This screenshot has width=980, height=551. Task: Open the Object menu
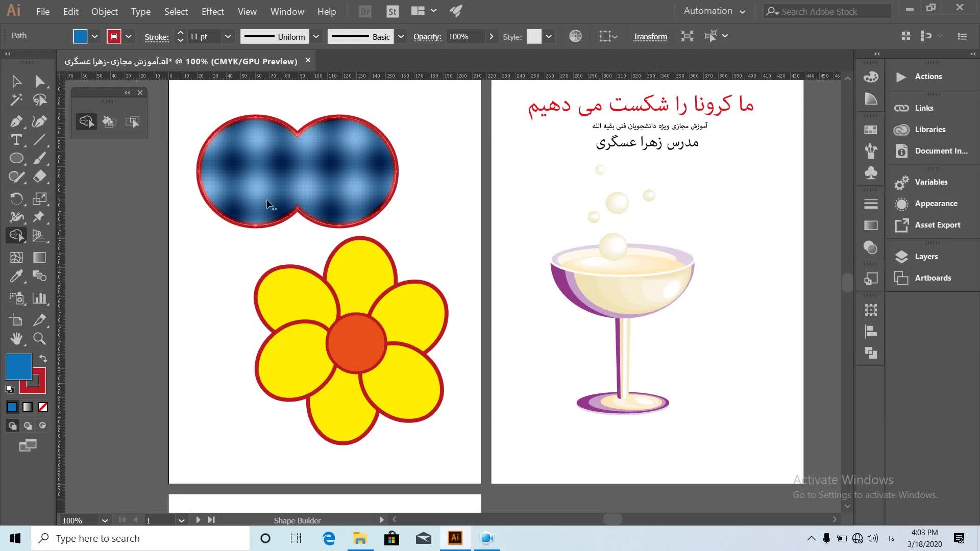point(104,11)
